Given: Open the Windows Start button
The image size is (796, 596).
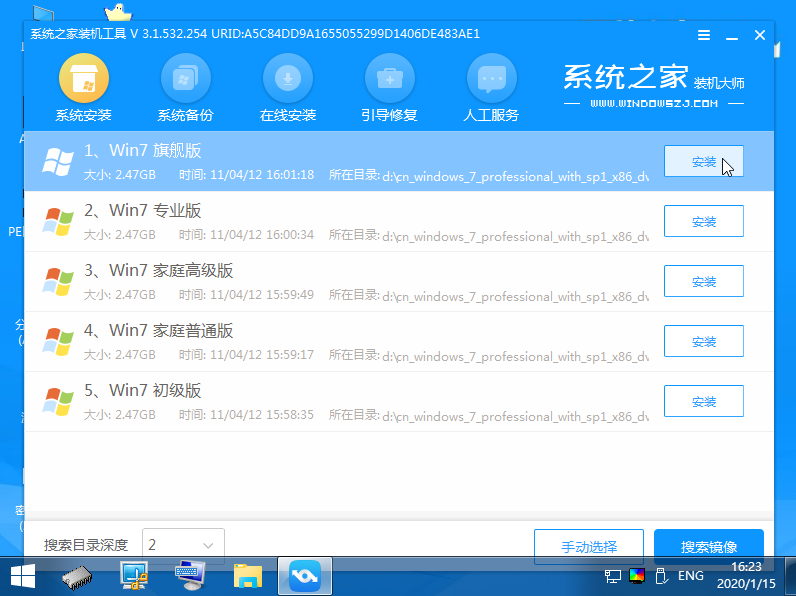Looking at the screenshot, I should [x=22, y=575].
